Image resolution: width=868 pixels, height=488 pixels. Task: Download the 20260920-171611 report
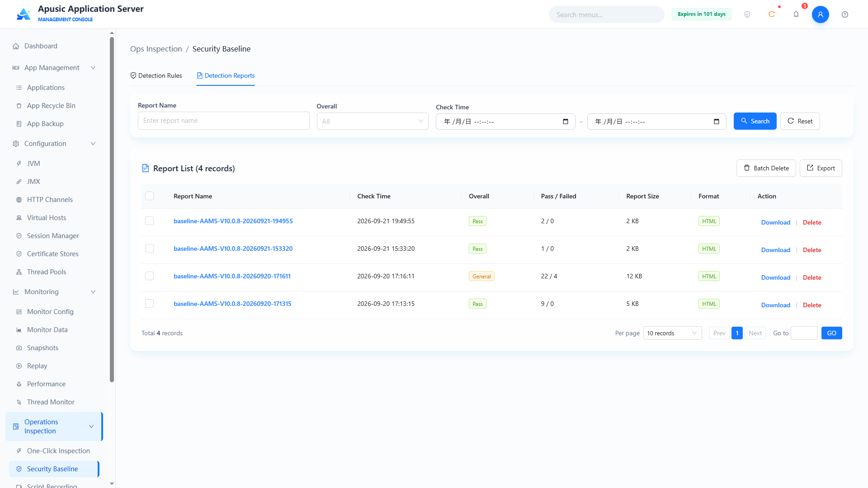[x=775, y=277]
